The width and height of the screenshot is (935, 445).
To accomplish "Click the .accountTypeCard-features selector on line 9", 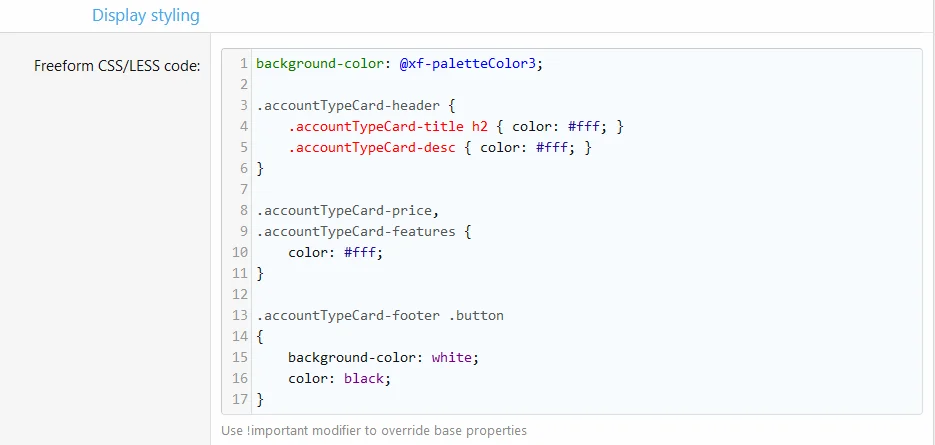I will pos(354,231).
